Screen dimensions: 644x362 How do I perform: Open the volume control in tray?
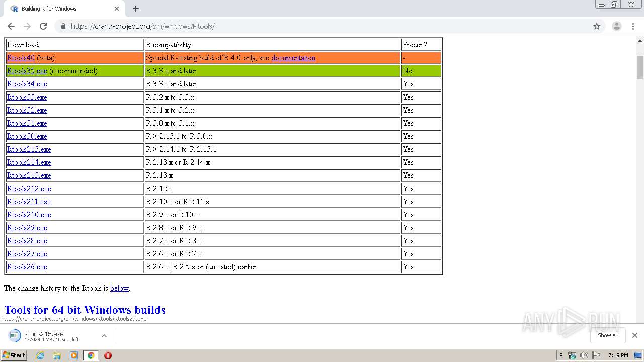click(x=584, y=355)
